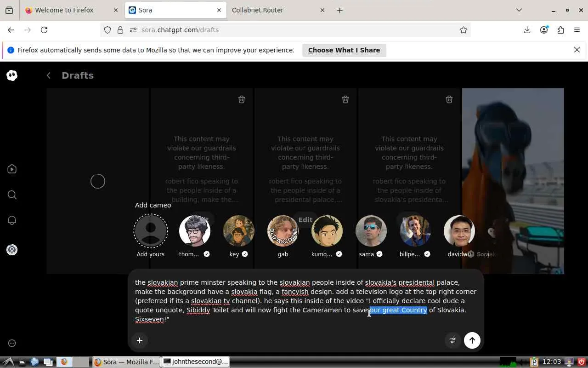Go back from Drafts page
588x368 pixels.
click(x=49, y=75)
